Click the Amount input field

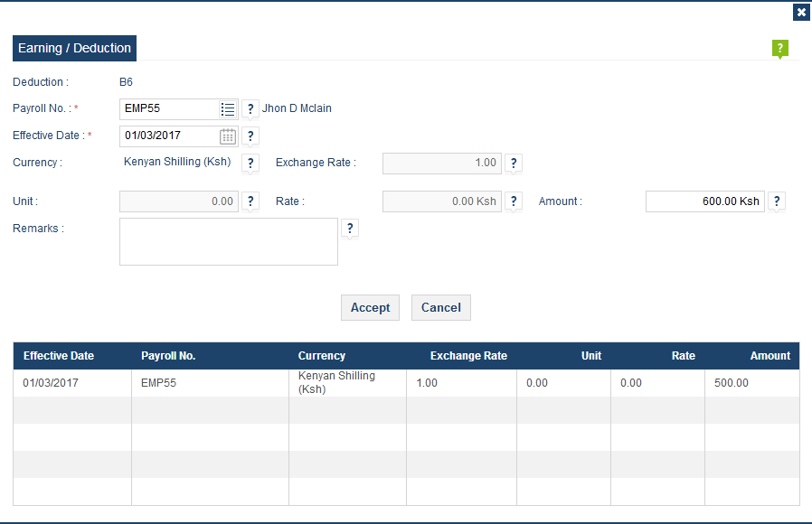point(704,201)
